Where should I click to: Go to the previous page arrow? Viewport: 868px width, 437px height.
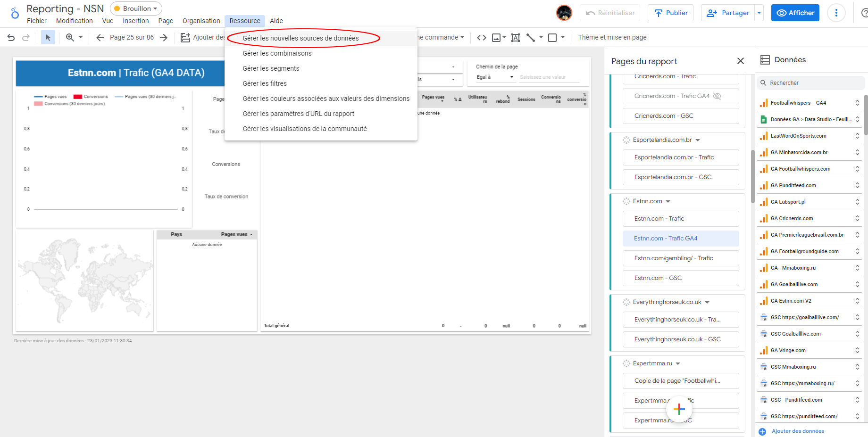pos(100,38)
